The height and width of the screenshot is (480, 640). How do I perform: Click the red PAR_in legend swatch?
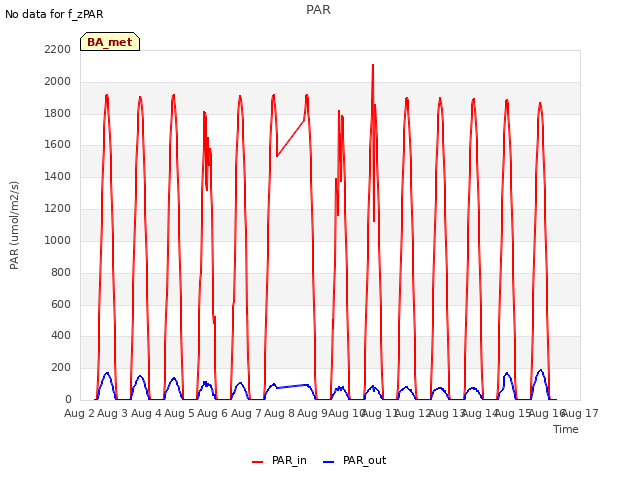point(258,462)
